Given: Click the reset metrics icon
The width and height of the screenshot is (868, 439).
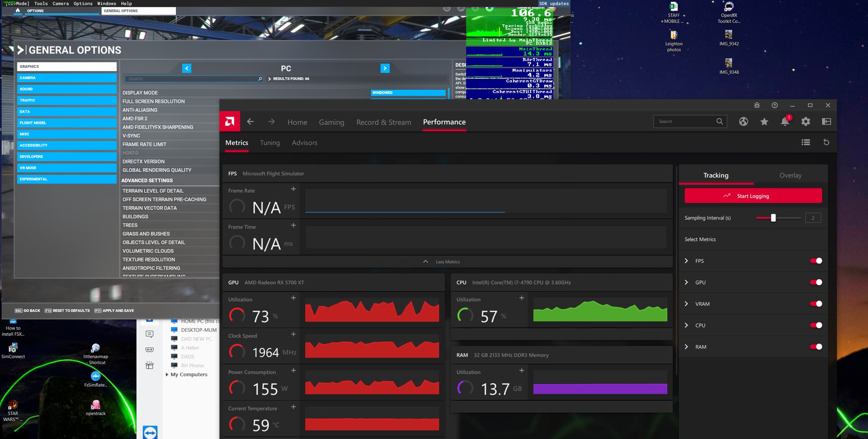Looking at the screenshot, I should 826,142.
